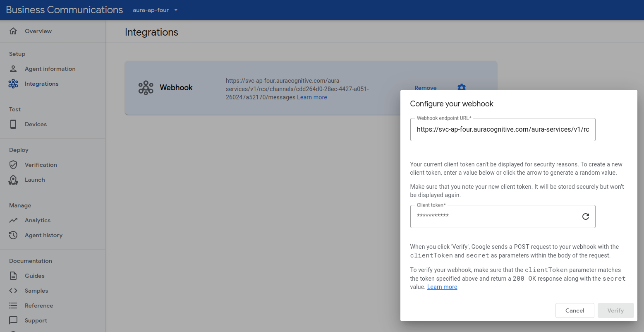Click the Analytics trend icon
The width and height of the screenshot is (644, 332).
click(x=13, y=220)
